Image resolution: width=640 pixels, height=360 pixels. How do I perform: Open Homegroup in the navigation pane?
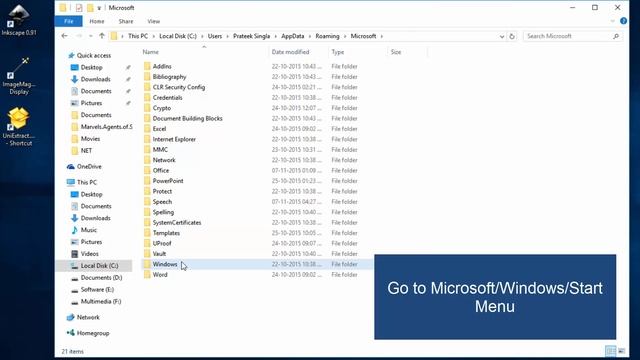88,333
